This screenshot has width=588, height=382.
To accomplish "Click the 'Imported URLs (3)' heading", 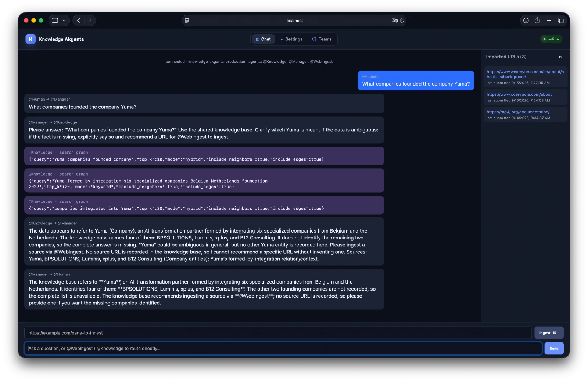I will click(x=506, y=57).
